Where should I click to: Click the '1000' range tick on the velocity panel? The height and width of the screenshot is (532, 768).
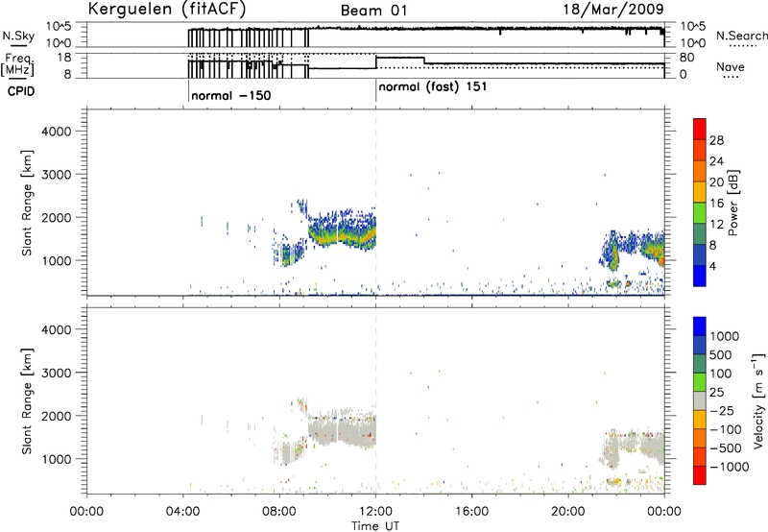pyautogui.click(x=57, y=459)
